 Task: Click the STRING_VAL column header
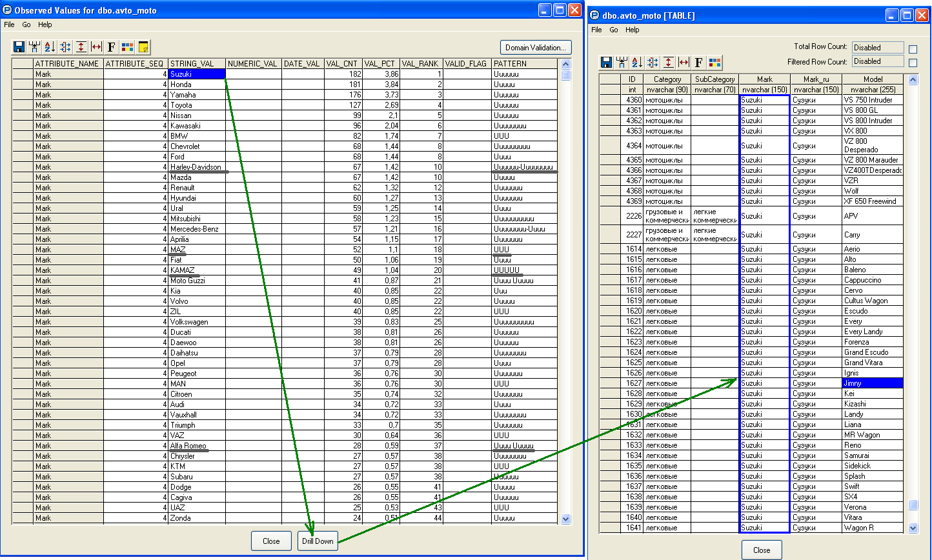[x=197, y=64]
